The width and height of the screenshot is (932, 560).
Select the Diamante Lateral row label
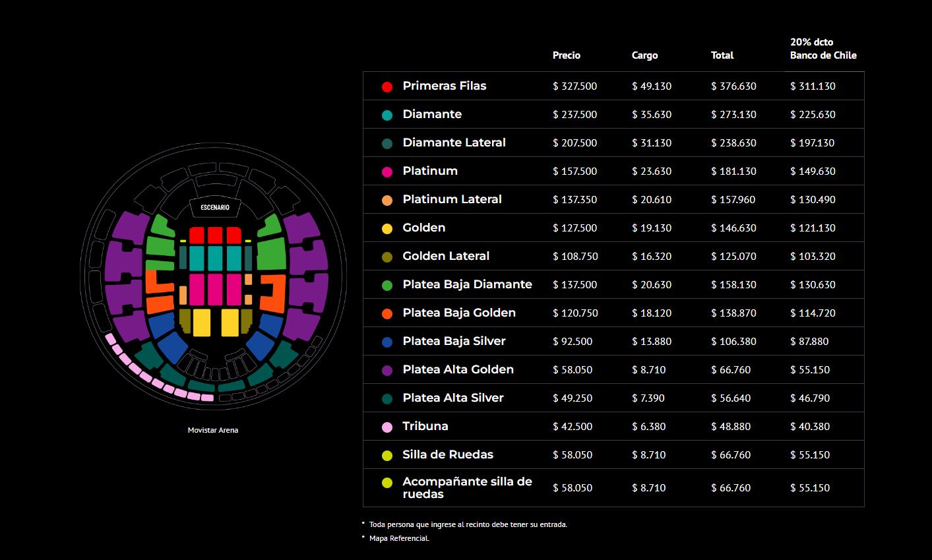point(454,142)
